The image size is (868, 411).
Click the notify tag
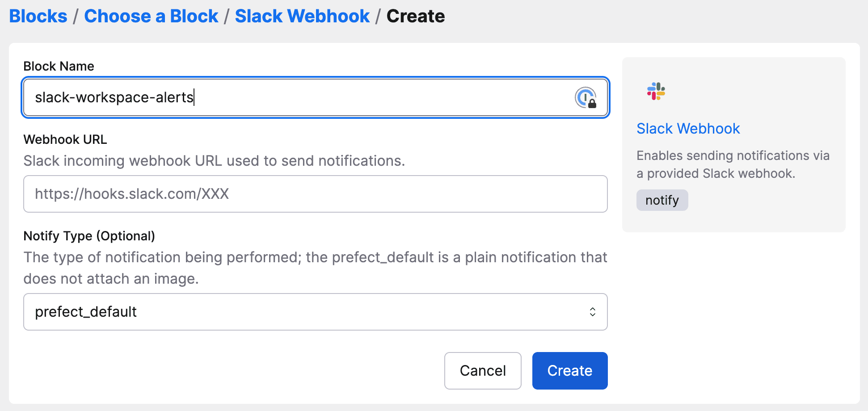tap(662, 200)
